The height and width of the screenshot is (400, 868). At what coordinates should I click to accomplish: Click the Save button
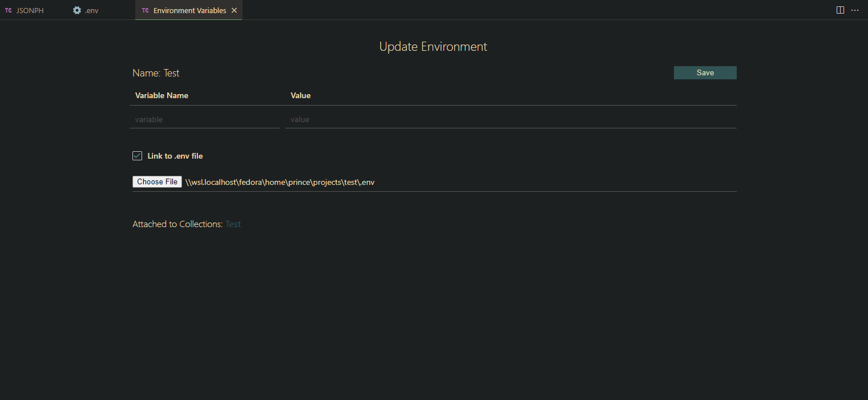click(x=705, y=72)
